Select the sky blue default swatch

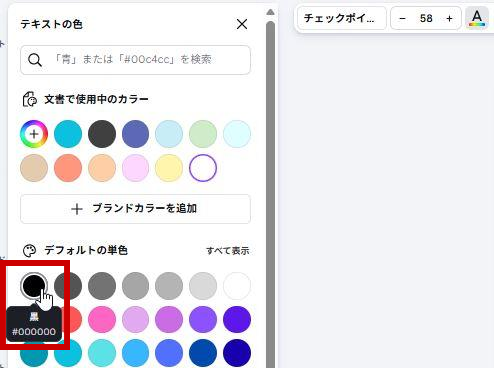click(135, 353)
